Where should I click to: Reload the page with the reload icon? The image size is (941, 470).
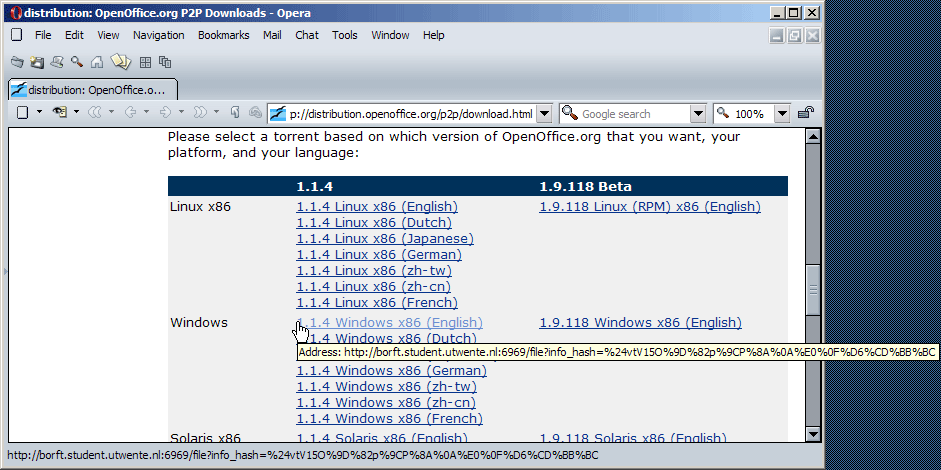click(x=235, y=112)
